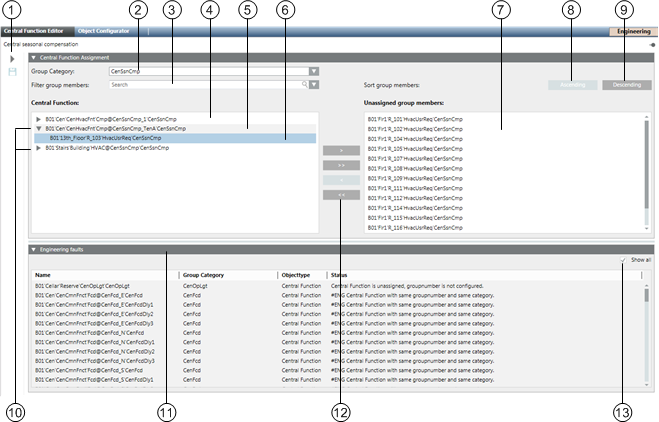Expand the B01 Stairs Building HVAC tree node
The height and width of the screenshot is (422, 659).
coord(38,148)
